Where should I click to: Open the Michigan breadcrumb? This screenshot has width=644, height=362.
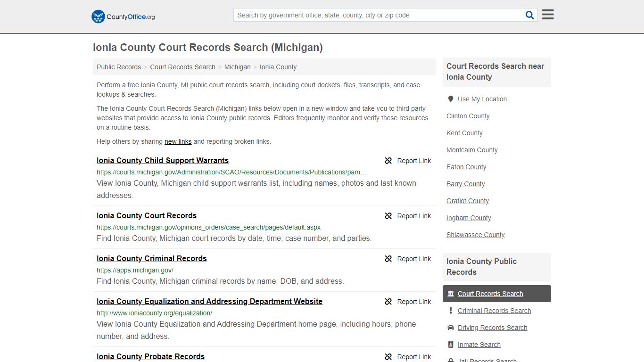click(x=237, y=67)
